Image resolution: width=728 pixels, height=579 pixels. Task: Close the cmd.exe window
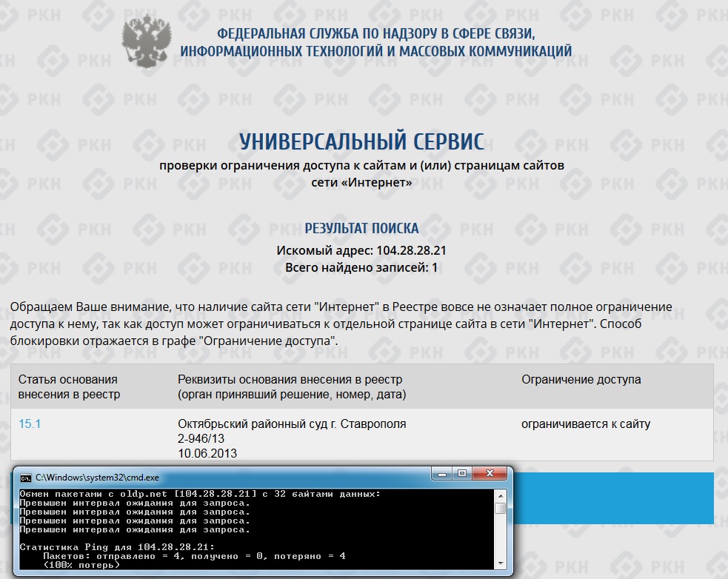point(490,473)
